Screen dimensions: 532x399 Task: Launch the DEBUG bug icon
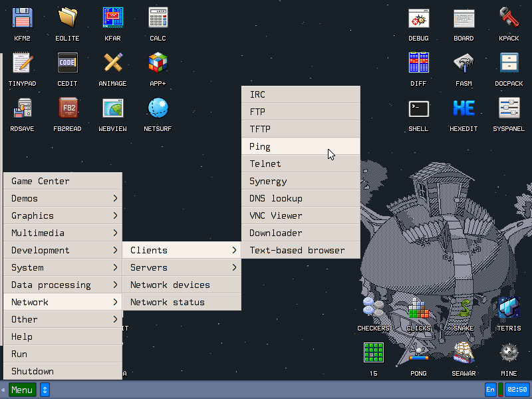[x=418, y=18]
